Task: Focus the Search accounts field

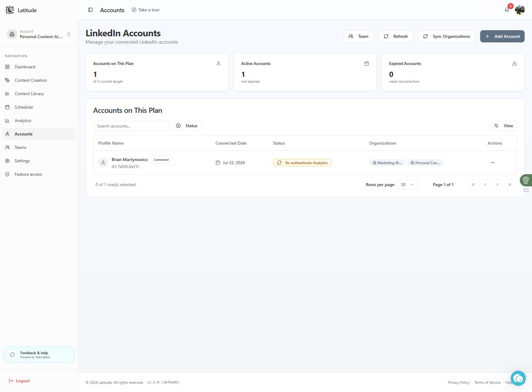Action: tap(131, 126)
